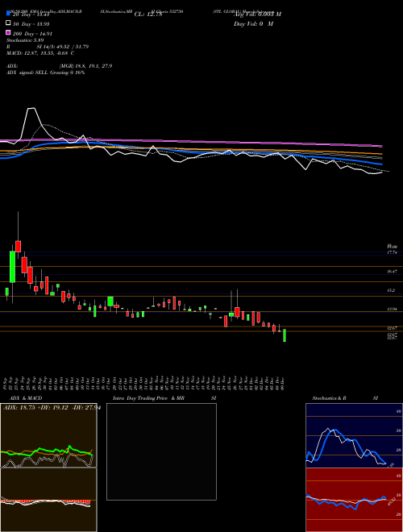The width and height of the screenshot is (403, 532).
Task: Click the 'Intra Day Trading Price & MR' title
Action: (148, 398)
